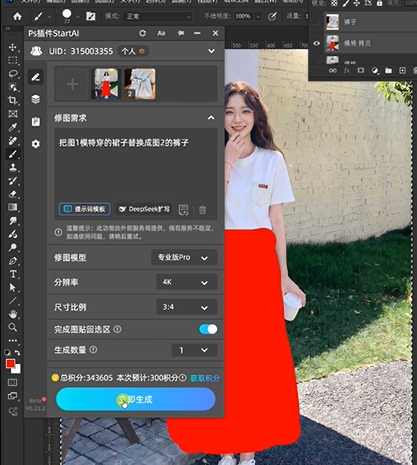
Task: Select the Brush tool in toolbox
Action: [13, 154]
